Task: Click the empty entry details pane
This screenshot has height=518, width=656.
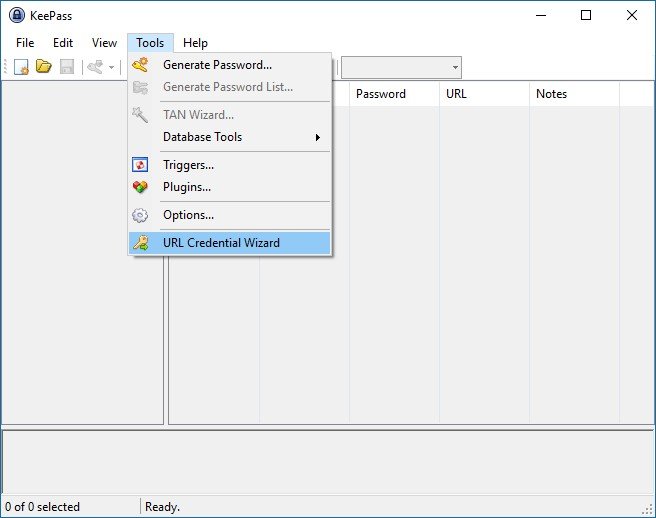Action: click(328, 462)
